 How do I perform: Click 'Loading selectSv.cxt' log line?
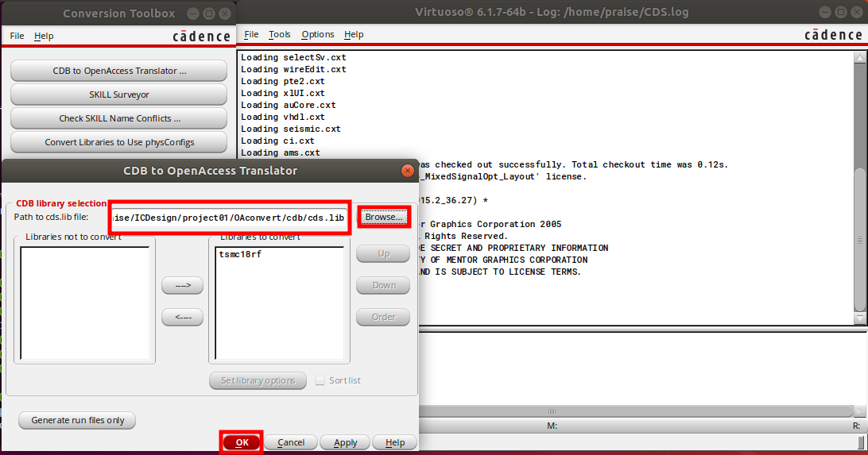(293, 57)
